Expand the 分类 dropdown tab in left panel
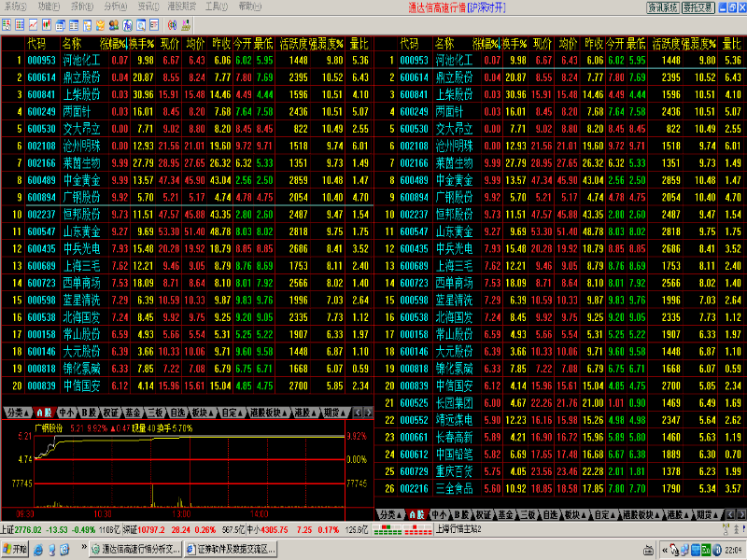Image resolution: width=747 pixels, height=560 pixels. 18,413
